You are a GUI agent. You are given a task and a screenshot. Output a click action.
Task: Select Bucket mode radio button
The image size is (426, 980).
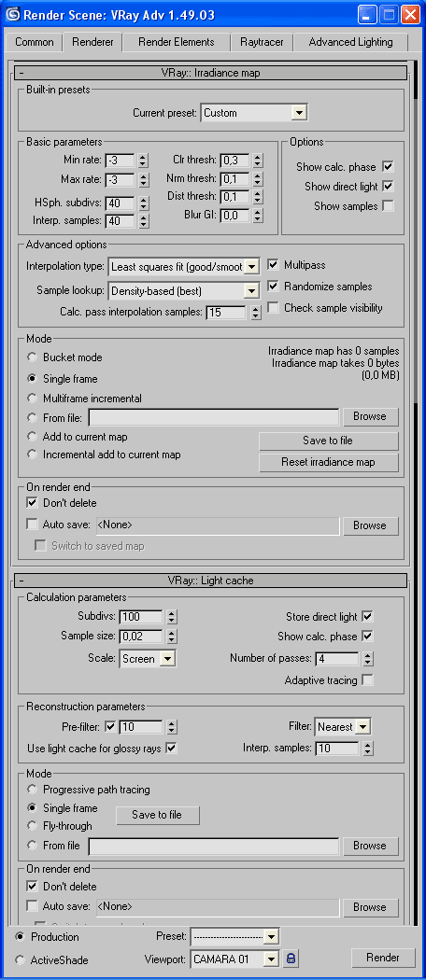tap(32, 357)
